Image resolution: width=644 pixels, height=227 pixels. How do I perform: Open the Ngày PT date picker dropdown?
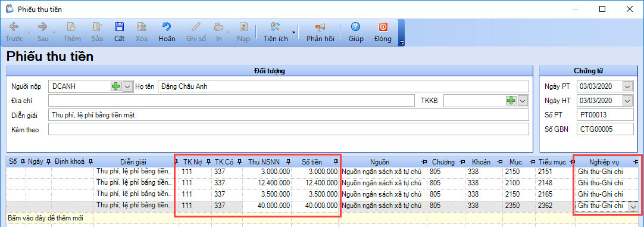(628, 86)
